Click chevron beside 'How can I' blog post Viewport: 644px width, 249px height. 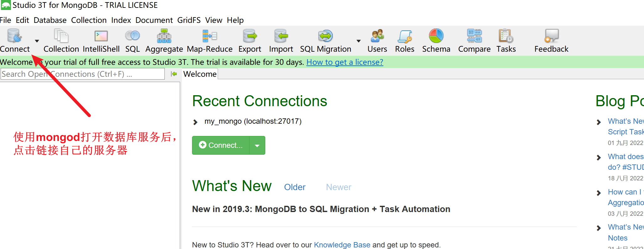coord(599,193)
